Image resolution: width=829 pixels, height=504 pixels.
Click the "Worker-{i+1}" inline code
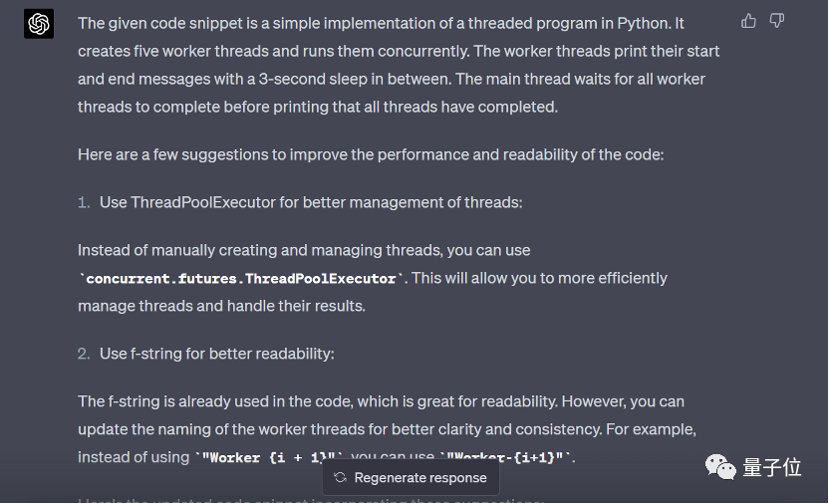(x=505, y=457)
